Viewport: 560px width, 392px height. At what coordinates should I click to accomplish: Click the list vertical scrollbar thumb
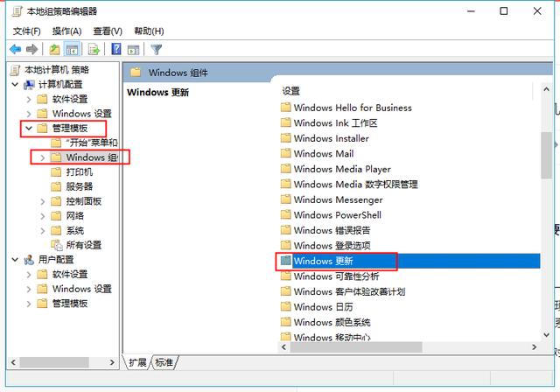click(546, 155)
